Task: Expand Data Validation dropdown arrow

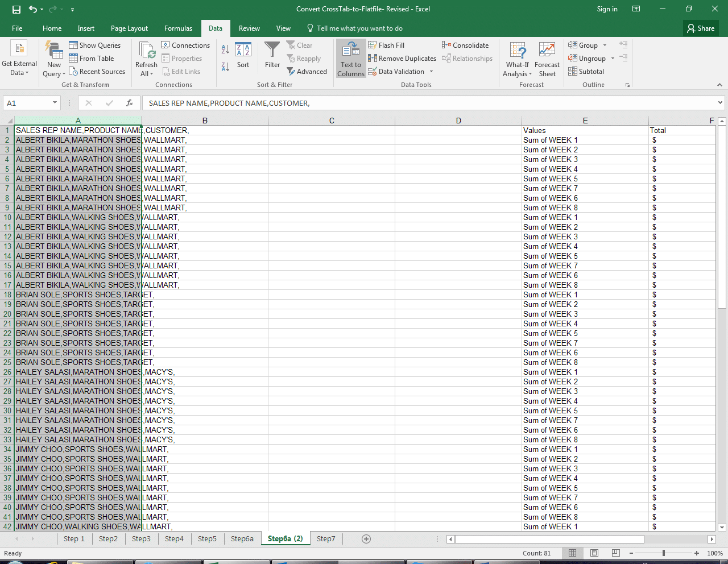Action: click(432, 72)
